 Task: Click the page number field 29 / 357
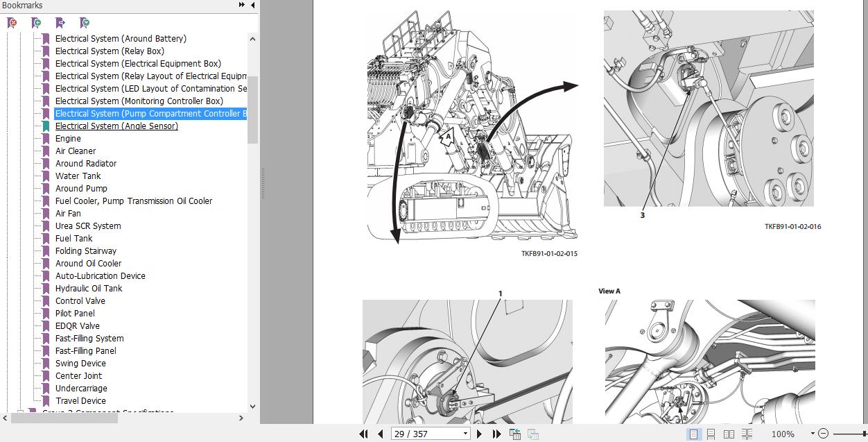coord(426,434)
